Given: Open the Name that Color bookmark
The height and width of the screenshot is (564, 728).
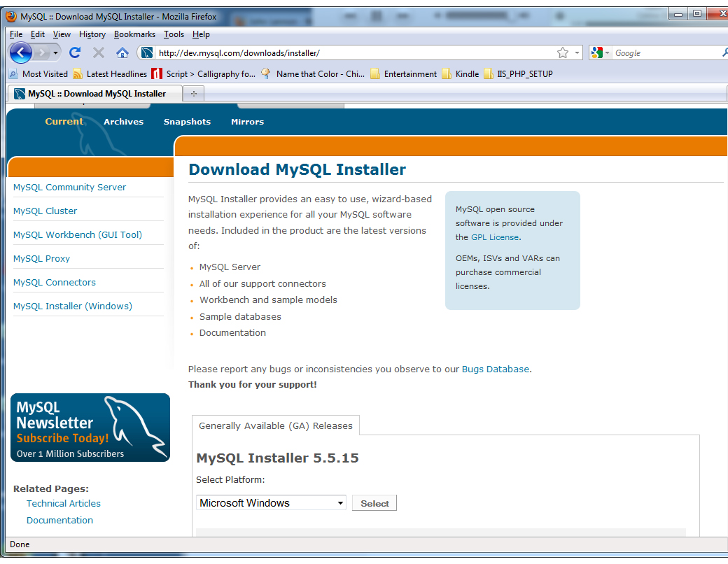Looking at the screenshot, I should click(313, 73).
